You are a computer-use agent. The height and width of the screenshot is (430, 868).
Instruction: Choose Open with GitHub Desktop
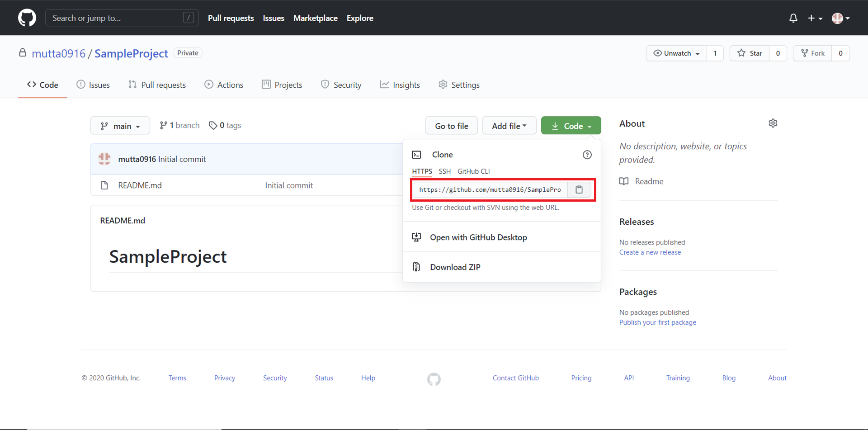(x=502, y=237)
